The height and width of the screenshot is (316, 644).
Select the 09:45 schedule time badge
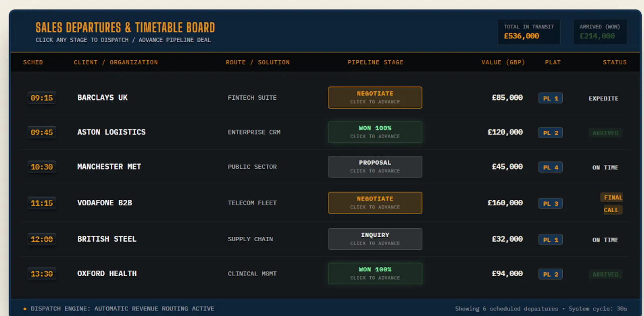tap(42, 132)
